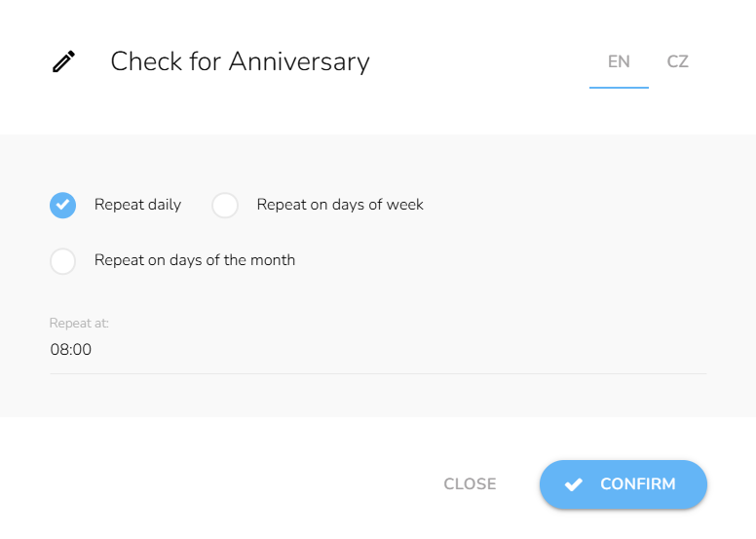Click the CONFIRM text label
Screen dimensions: 756x539
638,484
